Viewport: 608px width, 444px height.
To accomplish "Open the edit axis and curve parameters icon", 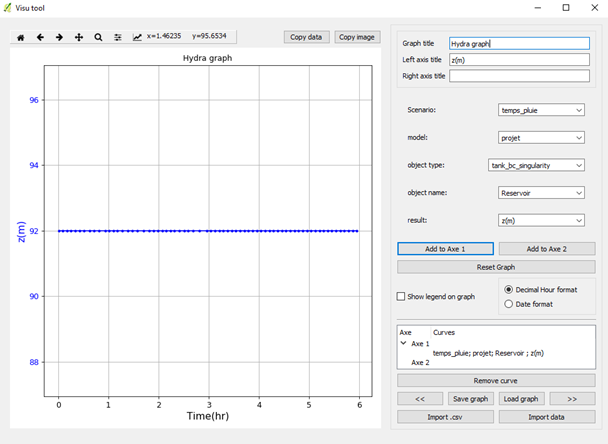I will coord(137,37).
